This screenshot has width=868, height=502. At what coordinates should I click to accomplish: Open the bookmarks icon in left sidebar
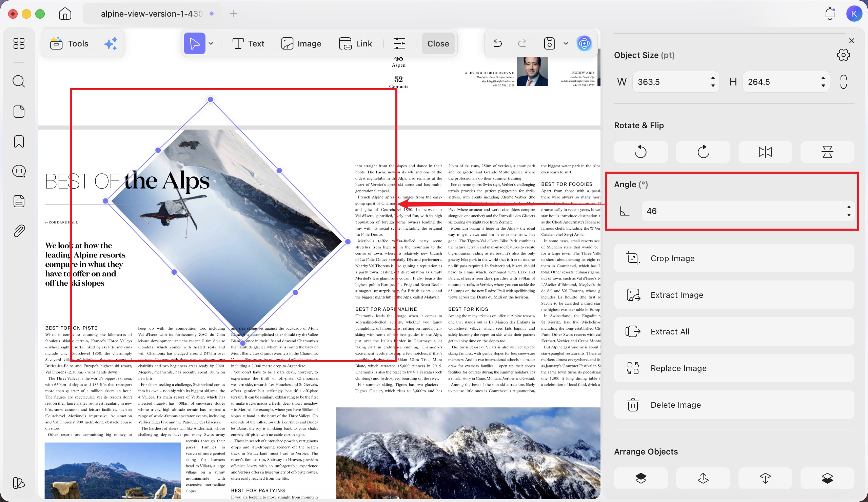pyautogui.click(x=19, y=141)
